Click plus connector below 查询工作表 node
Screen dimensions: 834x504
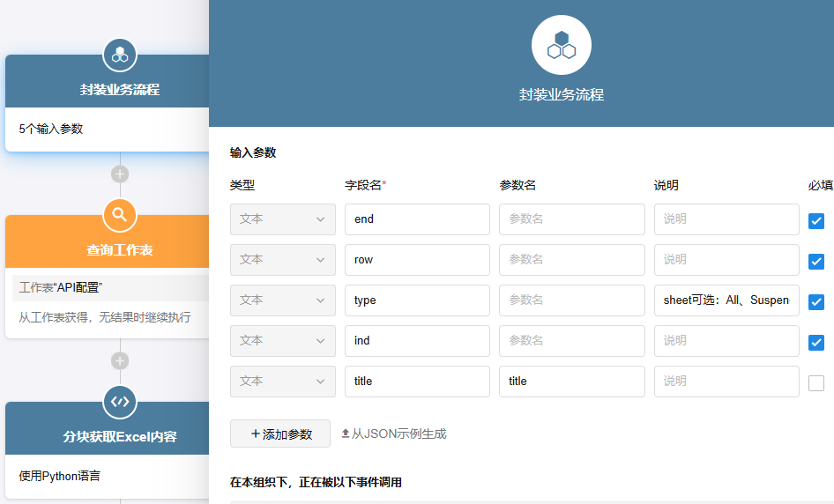coord(120,360)
